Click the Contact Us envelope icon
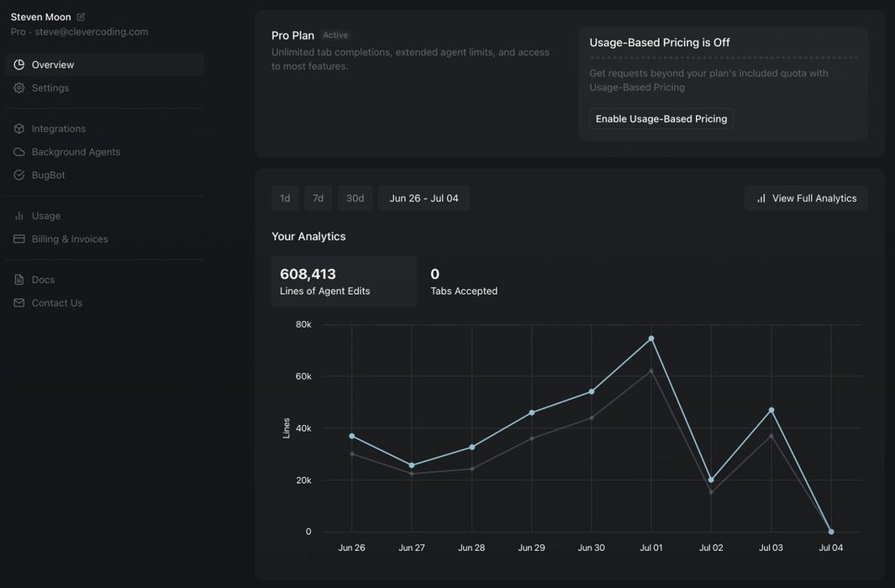Screen dimensions: 895x588 [19, 302]
